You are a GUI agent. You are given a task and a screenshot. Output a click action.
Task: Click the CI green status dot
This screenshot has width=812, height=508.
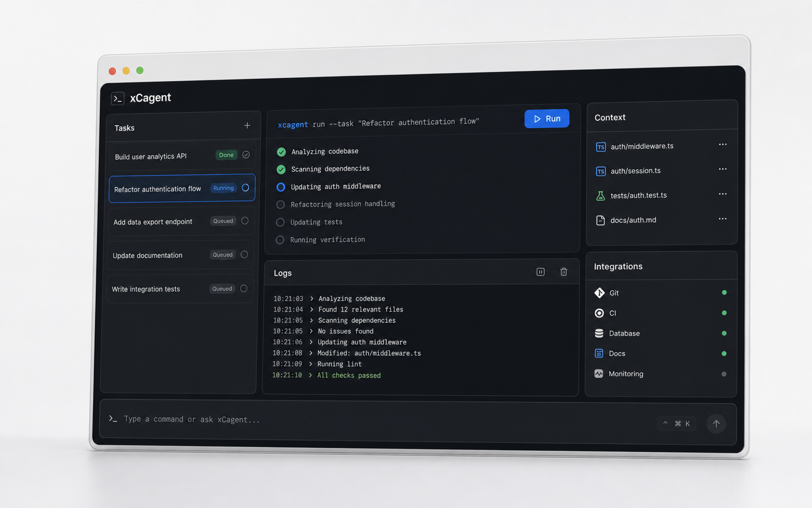[724, 313]
